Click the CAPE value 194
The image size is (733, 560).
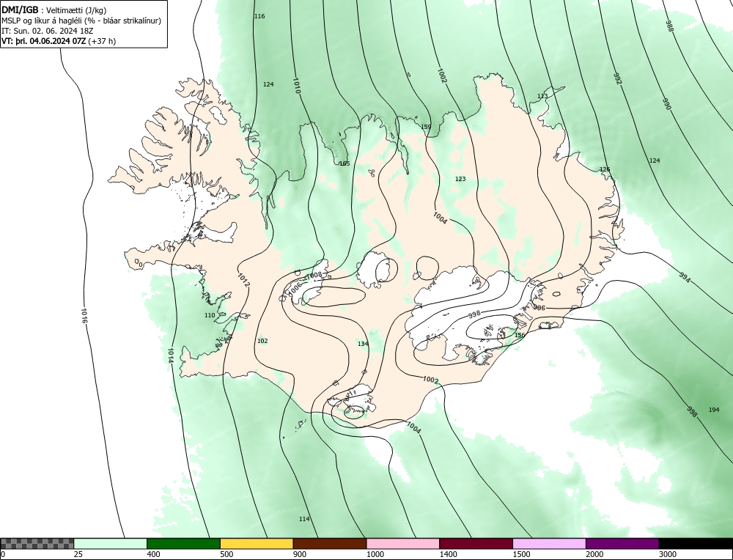(x=714, y=410)
